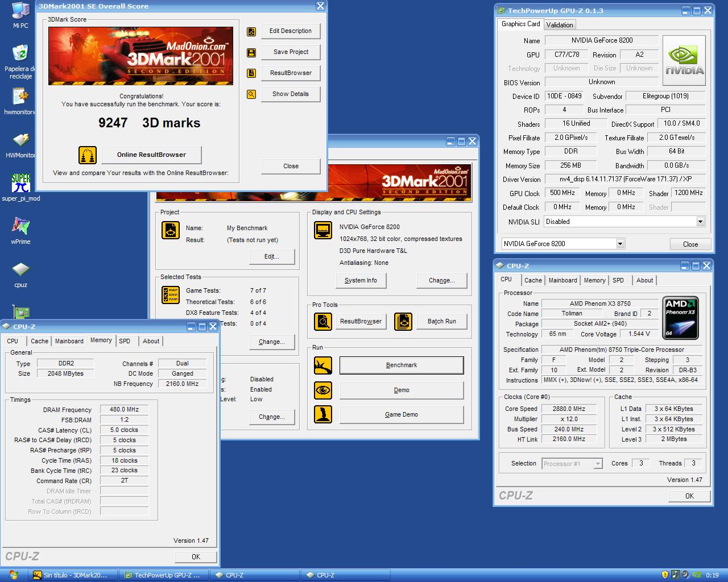The width and height of the screenshot is (728, 582).
Task: Click the Core Speed 2880.0 MHz field
Action: (569, 409)
